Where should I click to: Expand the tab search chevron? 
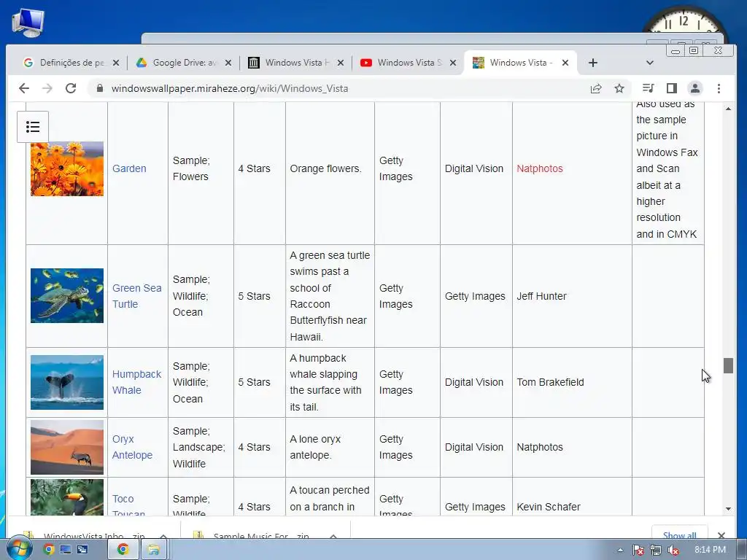649,63
